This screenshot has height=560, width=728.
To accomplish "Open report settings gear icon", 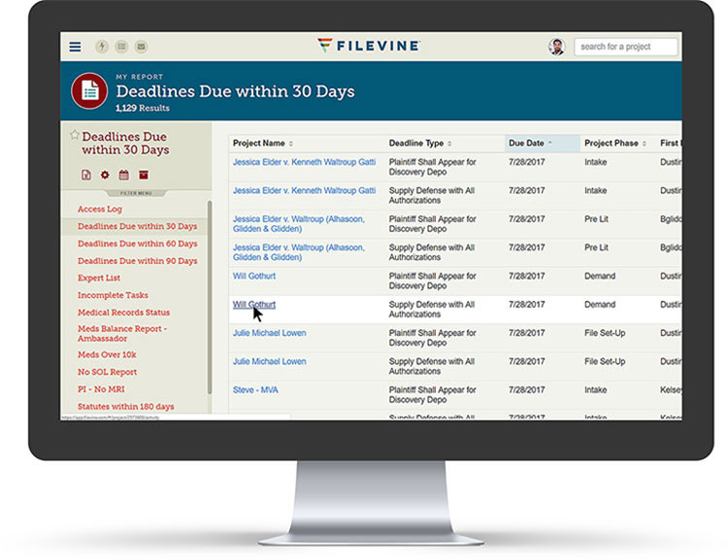I will (105, 175).
